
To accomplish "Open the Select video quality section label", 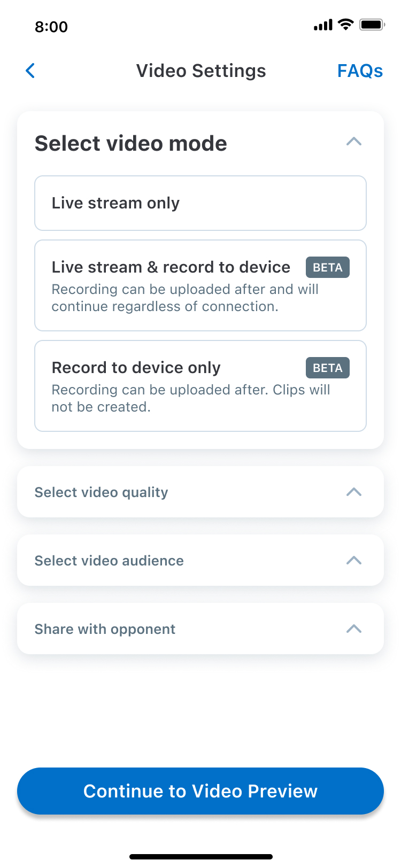I will (102, 492).
